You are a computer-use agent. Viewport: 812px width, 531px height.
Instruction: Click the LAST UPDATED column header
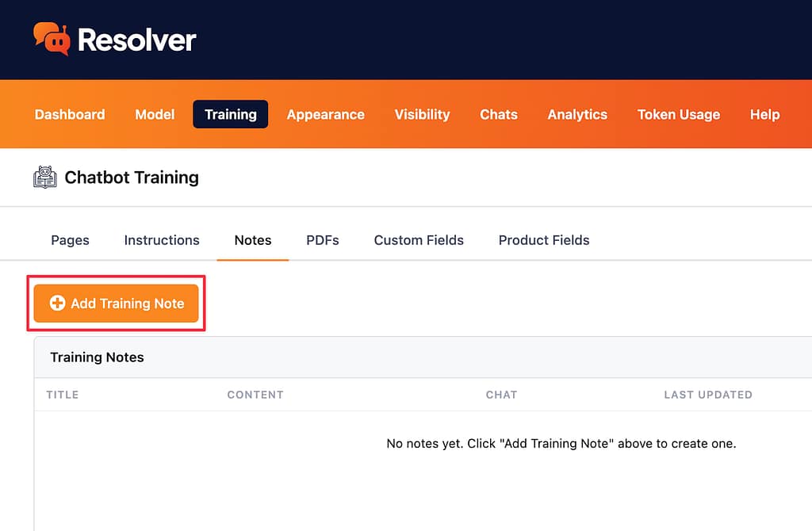click(708, 395)
